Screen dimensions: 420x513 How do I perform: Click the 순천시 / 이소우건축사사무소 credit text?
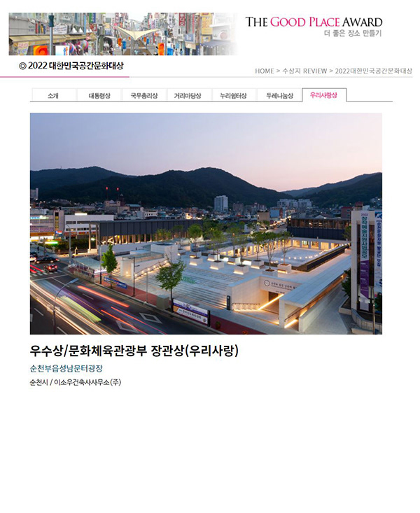[76, 382]
